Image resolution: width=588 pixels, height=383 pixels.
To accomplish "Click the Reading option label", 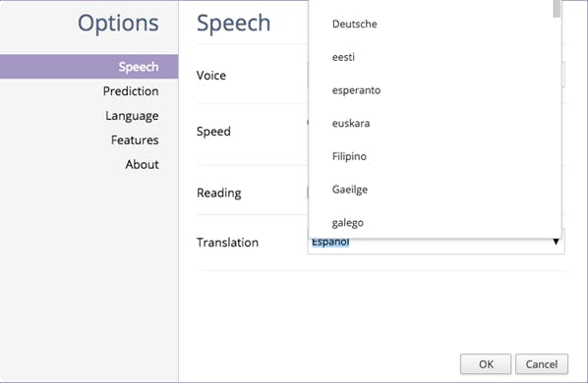I will pos(219,192).
